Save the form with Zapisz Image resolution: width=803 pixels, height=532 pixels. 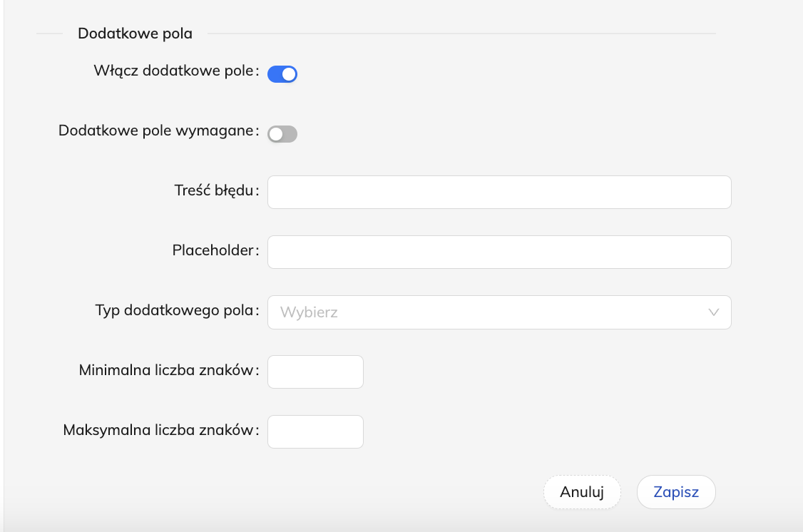click(675, 492)
